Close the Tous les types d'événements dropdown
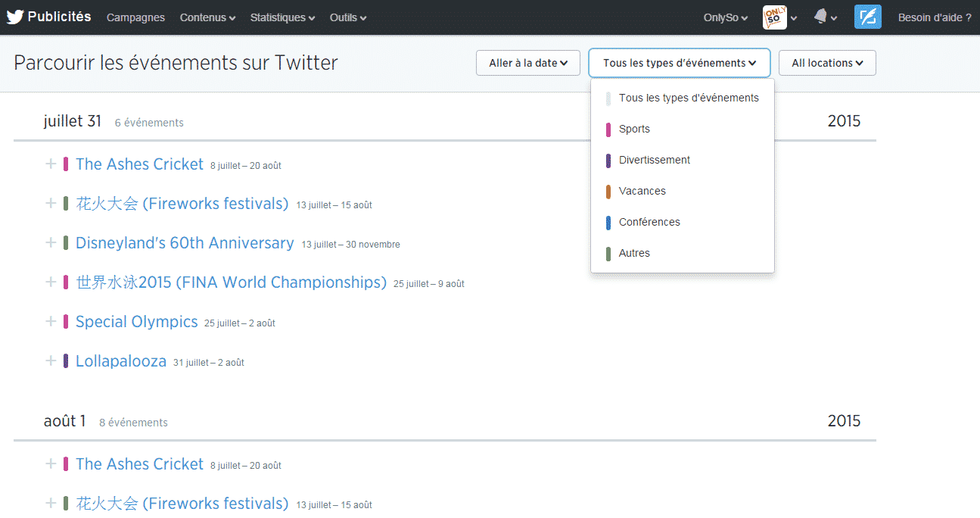The height and width of the screenshot is (518, 980). click(680, 63)
